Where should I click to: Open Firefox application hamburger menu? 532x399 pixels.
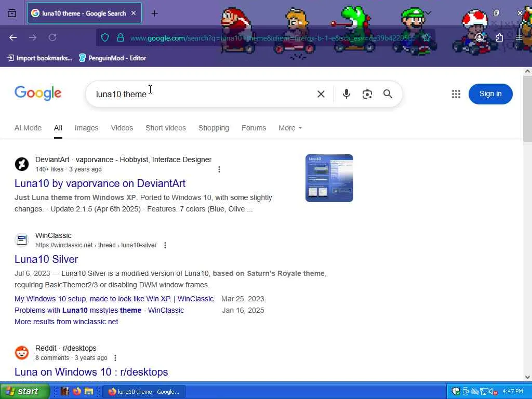point(519,37)
